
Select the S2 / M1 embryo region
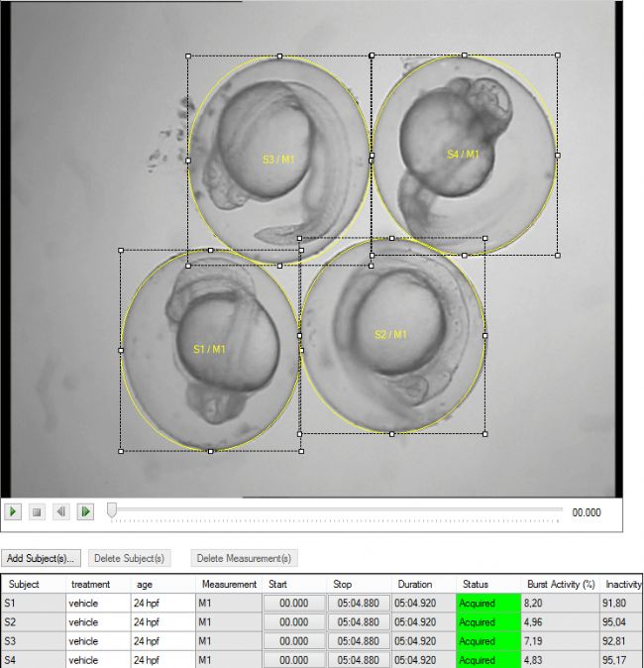390,334
